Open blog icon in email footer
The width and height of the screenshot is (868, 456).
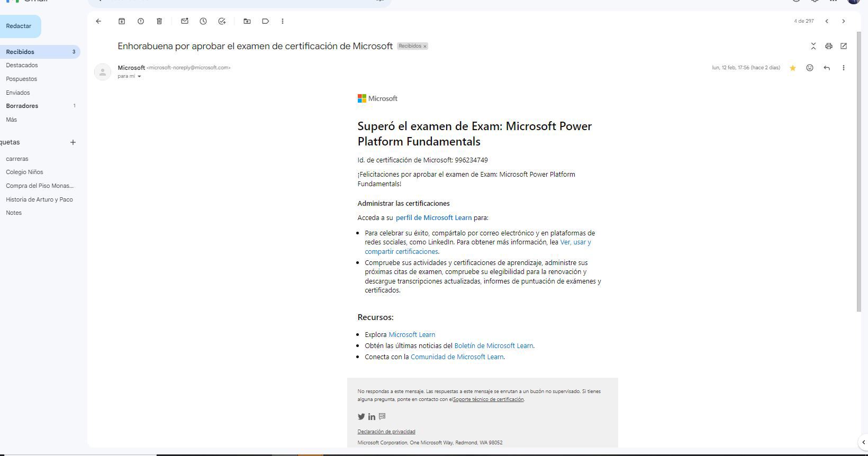tap(382, 416)
